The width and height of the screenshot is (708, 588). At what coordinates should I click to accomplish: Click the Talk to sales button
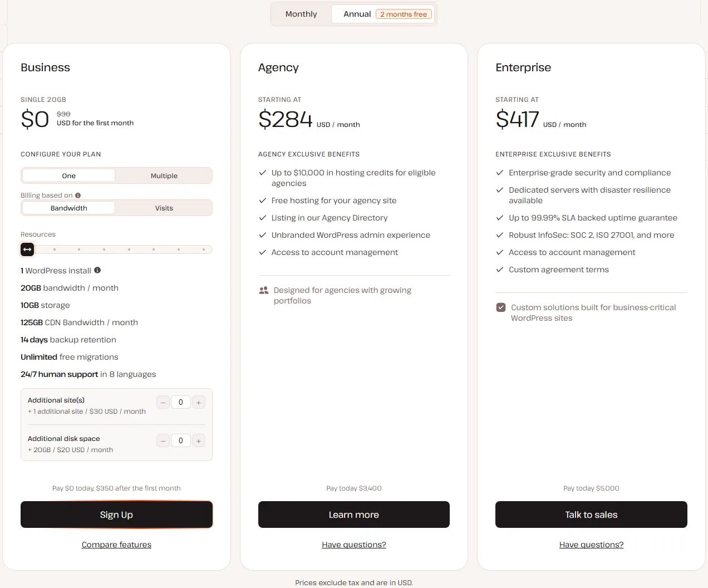[591, 514]
